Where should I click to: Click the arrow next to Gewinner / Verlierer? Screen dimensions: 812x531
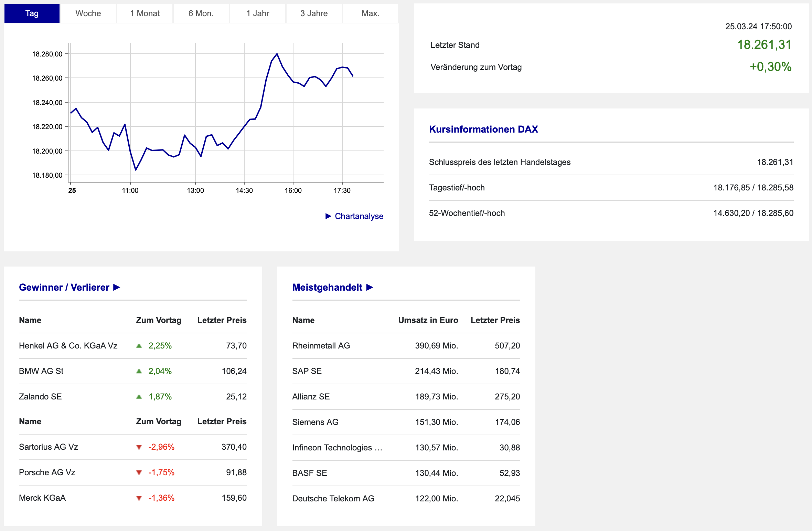(117, 287)
